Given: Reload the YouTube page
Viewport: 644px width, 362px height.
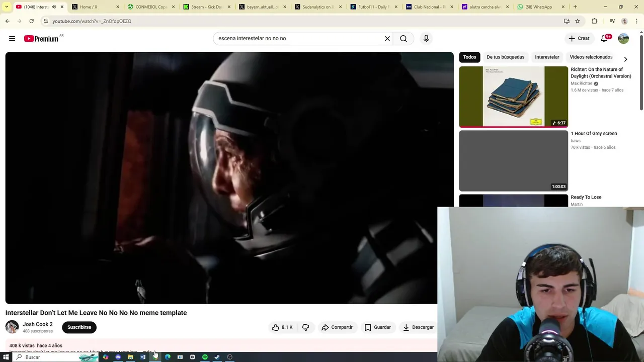Looking at the screenshot, I should (x=31, y=21).
